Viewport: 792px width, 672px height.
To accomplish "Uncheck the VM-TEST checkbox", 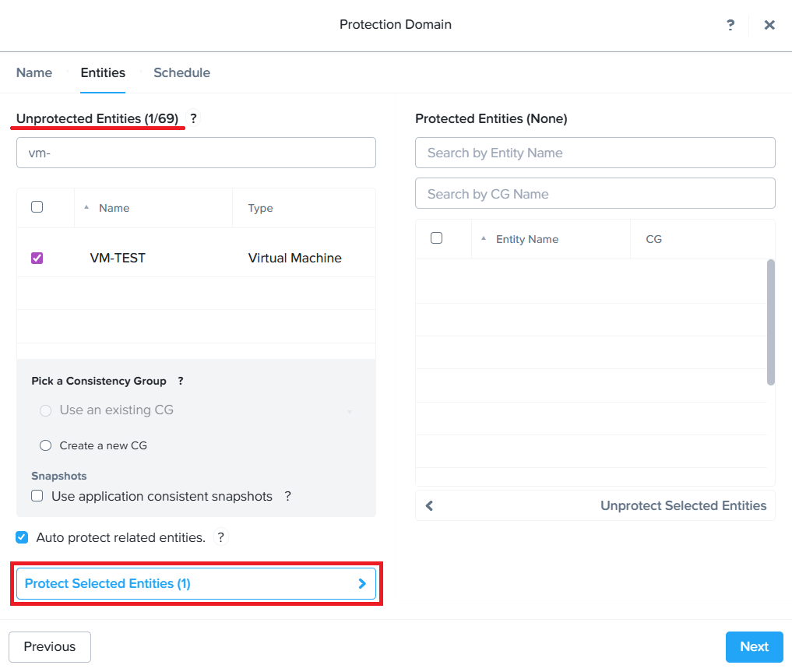I will coord(37,258).
